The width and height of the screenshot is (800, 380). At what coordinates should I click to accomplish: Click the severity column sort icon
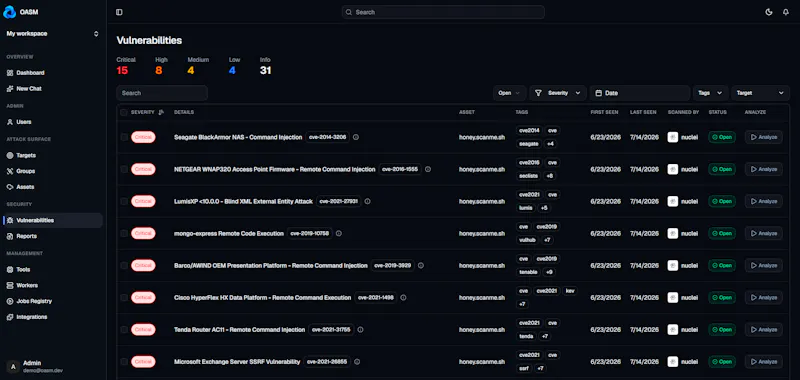coord(161,112)
